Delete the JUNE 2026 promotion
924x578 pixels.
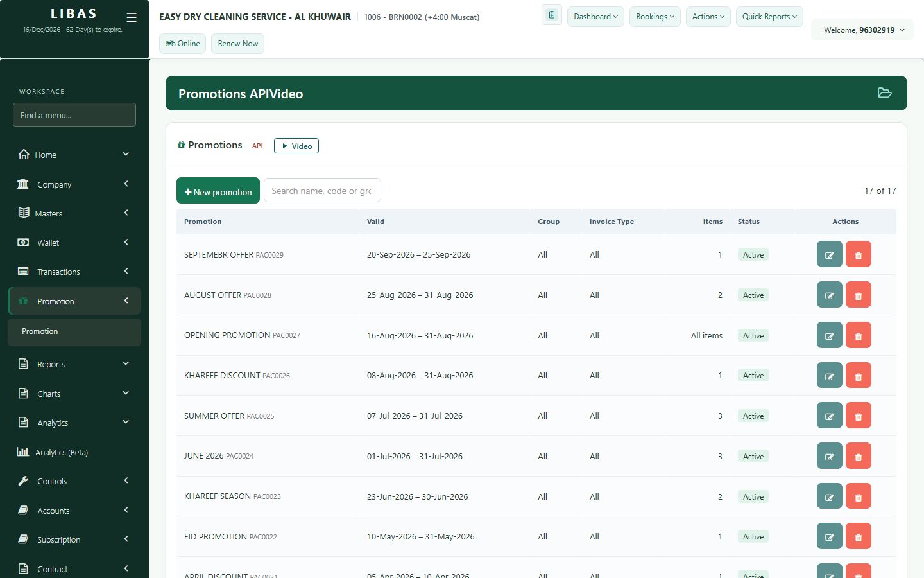click(x=859, y=456)
